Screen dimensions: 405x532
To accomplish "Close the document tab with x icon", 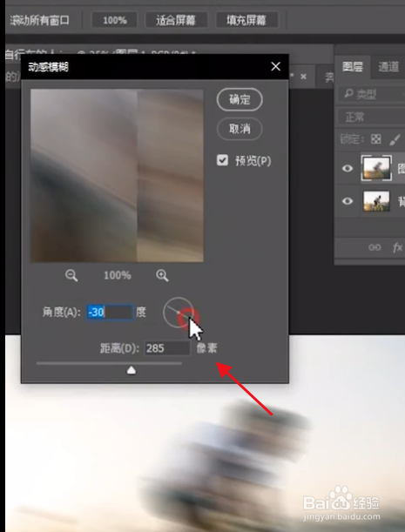I will click(303, 77).
